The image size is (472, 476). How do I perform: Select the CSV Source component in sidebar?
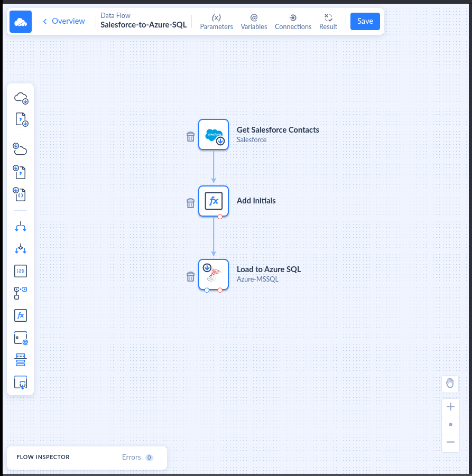coord(21,119)
